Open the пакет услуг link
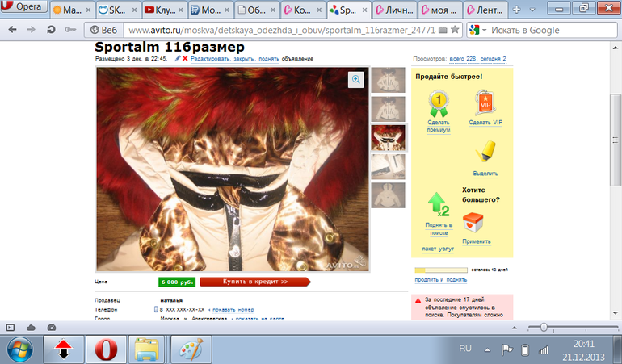The height and width of the screenshot is (364, 622). [x=438, y=249]
